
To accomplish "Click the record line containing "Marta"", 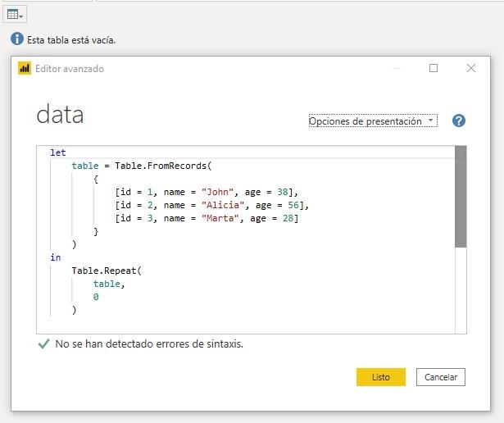I will 207,218.
